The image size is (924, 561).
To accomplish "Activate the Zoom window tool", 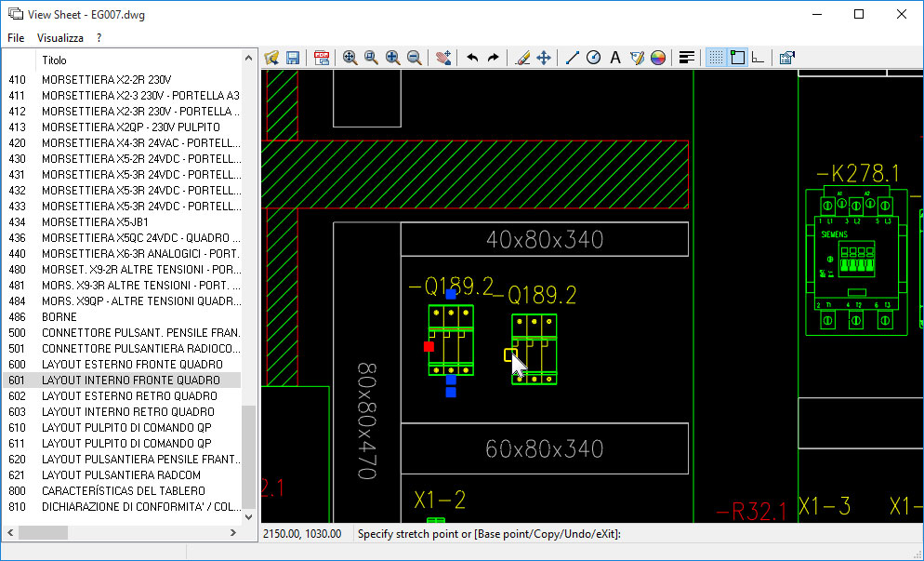I will tap(371, 58).
